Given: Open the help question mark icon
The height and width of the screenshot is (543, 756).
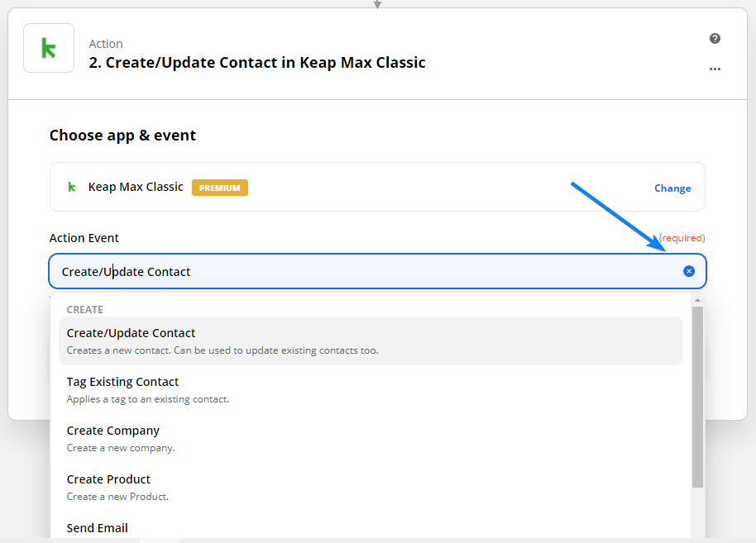Looking at the screenshot, I should point(715,39).
